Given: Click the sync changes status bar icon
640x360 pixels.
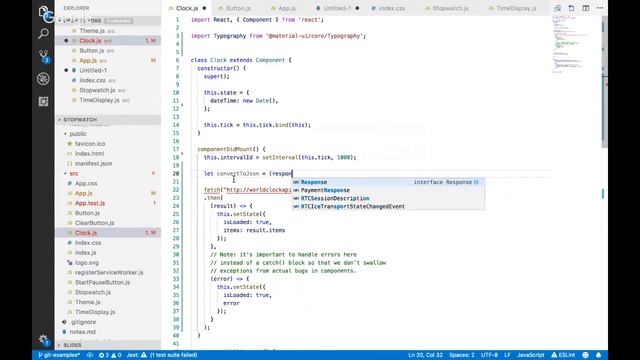Looking at the screenshot, I should (90, 355).
